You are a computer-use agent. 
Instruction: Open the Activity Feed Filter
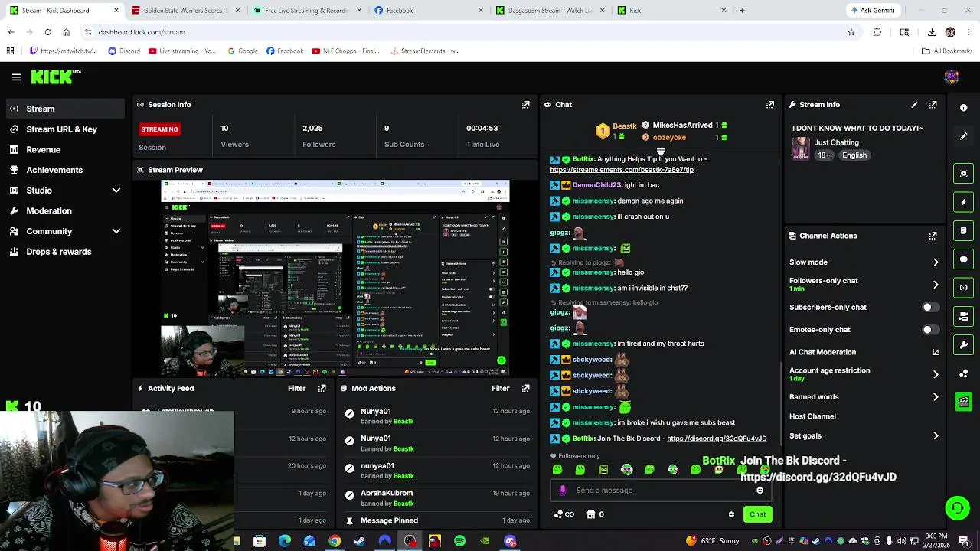(296, 389)
